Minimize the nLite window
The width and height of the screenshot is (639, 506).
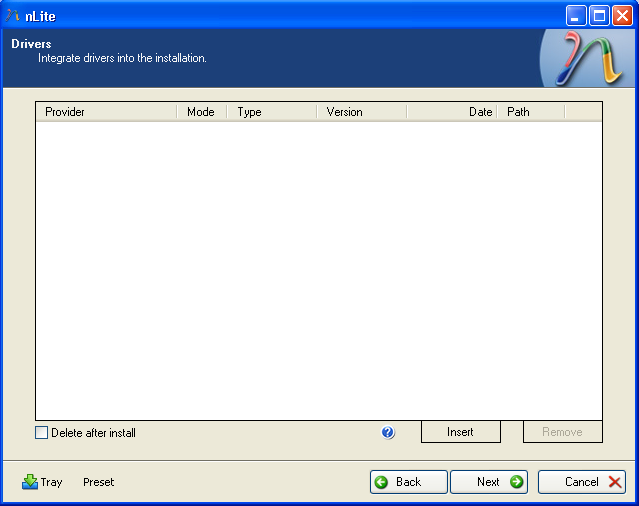[576, 16]
